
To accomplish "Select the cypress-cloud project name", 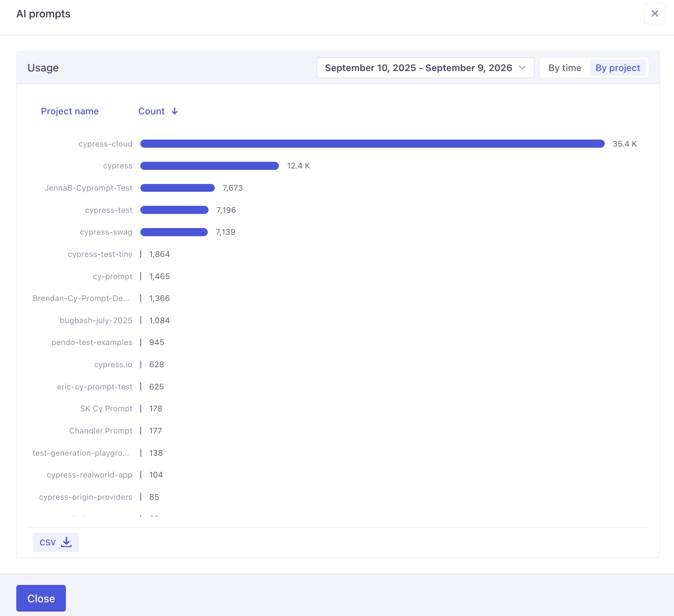I will pyautogui.click(x=105, y=144).
